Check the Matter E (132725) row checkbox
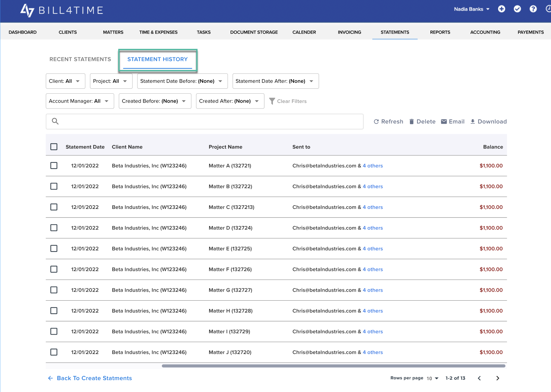 point(54,248)
